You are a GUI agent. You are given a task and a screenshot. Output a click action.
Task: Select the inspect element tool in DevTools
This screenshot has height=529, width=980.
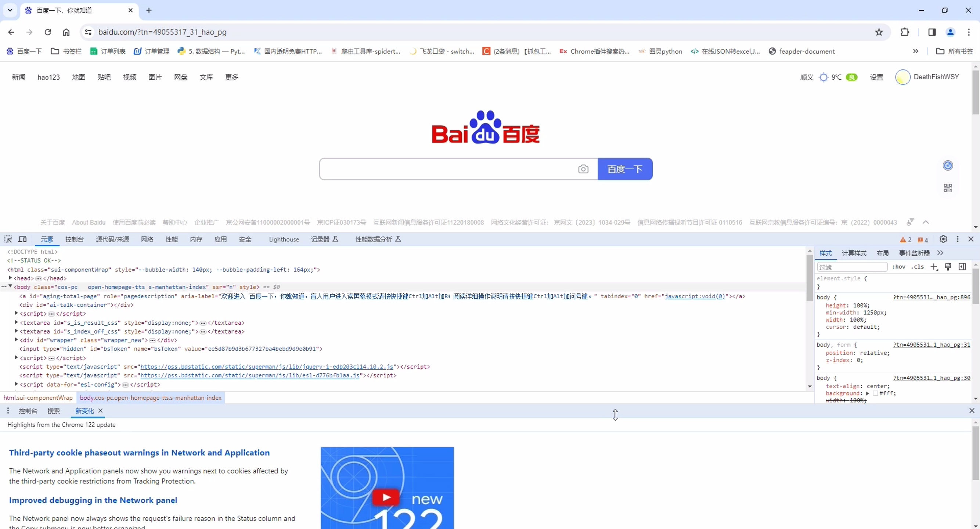coord(8,240)
